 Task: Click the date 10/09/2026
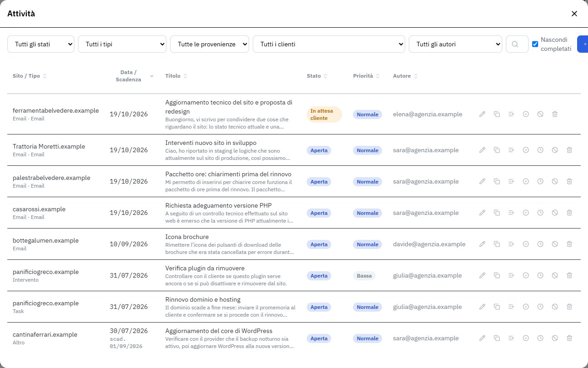coord(129,244)
